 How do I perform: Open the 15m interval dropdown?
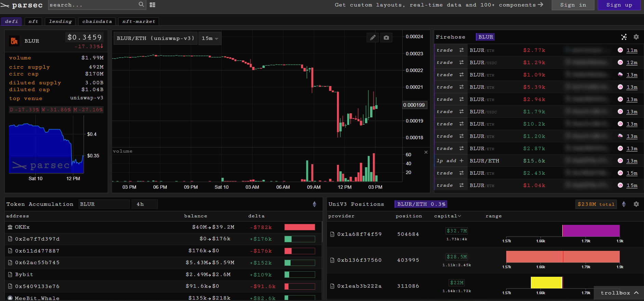210,38
